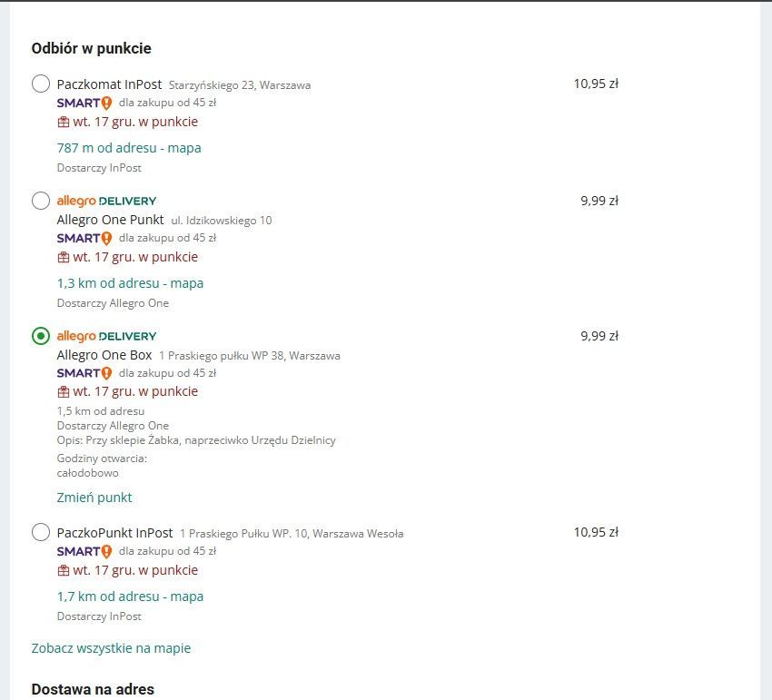
Task: Select the Paczkomat InPost radio button
Action: click(x=41, y=84)
